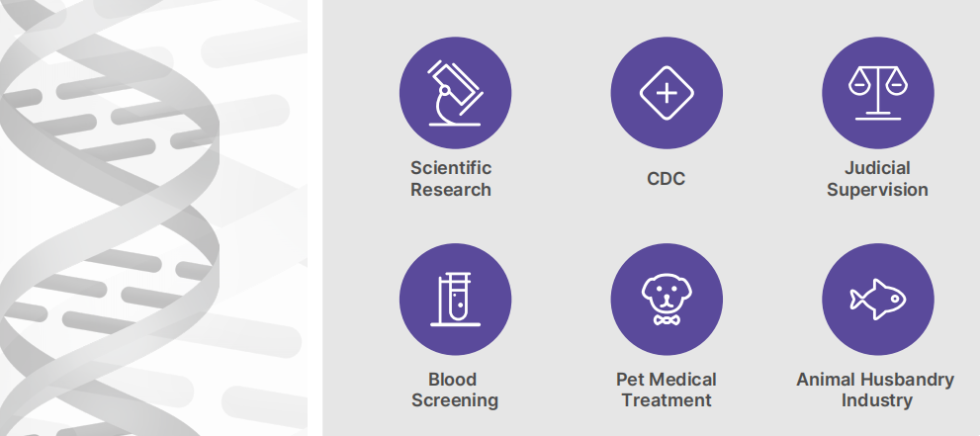Open the test tube Blood Screening icon
The image size is (980, 436).
pyautogui.click(x=455, y=299)
